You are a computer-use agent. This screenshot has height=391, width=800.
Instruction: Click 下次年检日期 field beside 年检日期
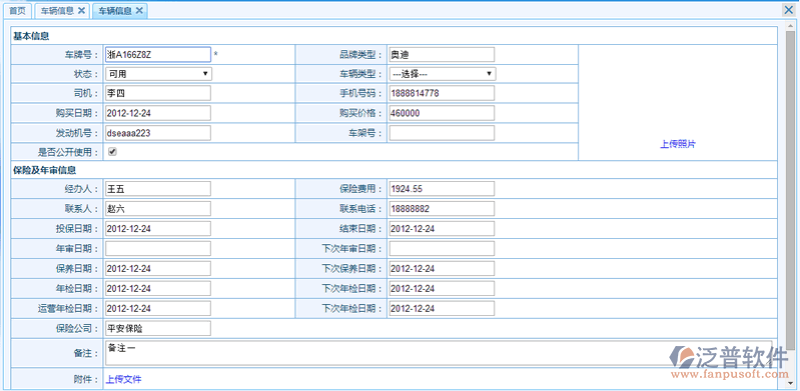(x=441, y=288)
